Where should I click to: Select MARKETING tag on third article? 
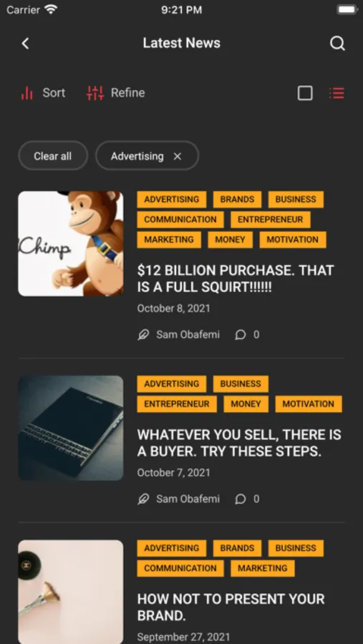point(262,568)
